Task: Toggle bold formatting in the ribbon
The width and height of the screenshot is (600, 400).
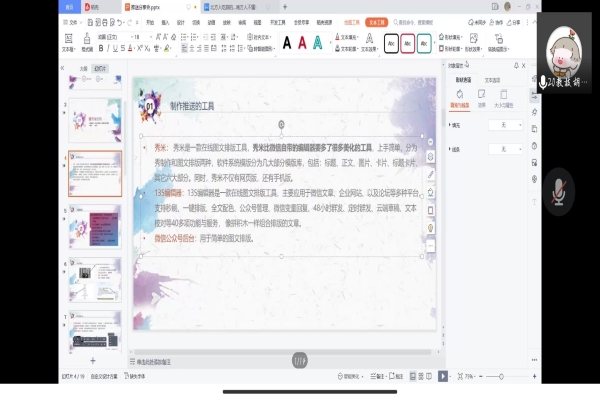Action: [103, 47]
